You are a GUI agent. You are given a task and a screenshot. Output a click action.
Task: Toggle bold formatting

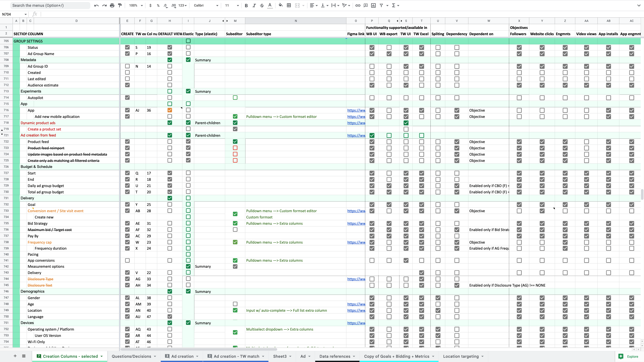pyautogui.click(x=246, y=5)
